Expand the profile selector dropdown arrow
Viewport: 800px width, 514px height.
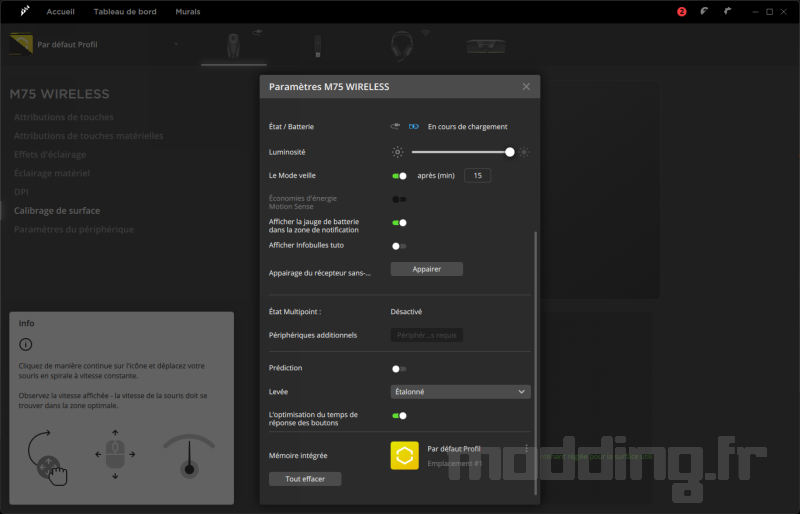point(176,44)
